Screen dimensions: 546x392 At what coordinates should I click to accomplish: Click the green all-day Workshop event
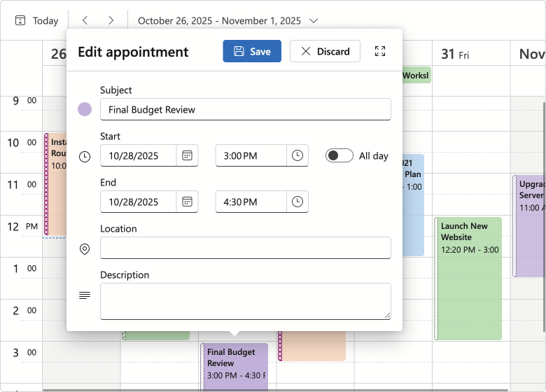coord(416,75)
